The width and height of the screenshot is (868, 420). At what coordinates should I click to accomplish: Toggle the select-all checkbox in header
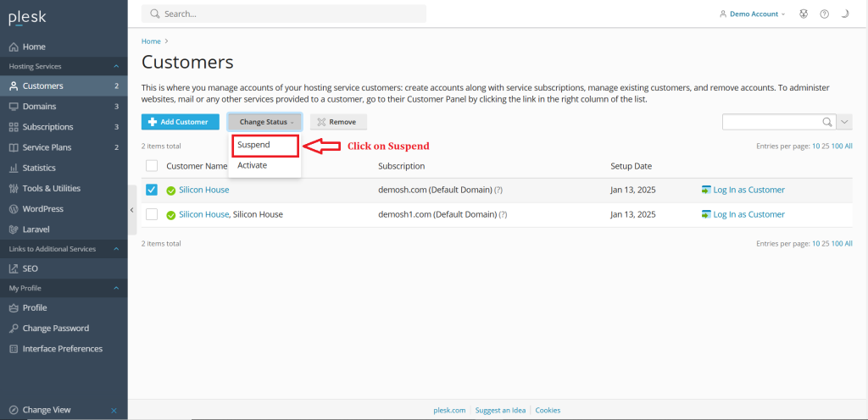tap(152, 166)
